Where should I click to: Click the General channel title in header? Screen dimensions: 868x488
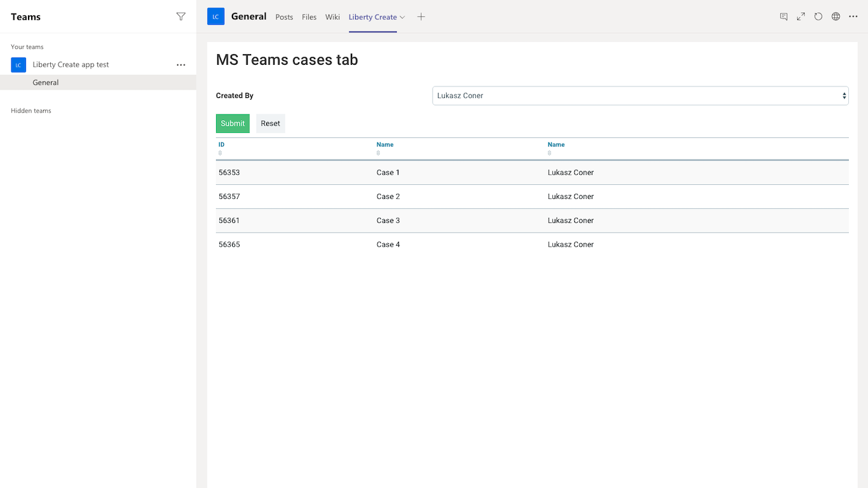pyautogui.click(x=249, y=17)
